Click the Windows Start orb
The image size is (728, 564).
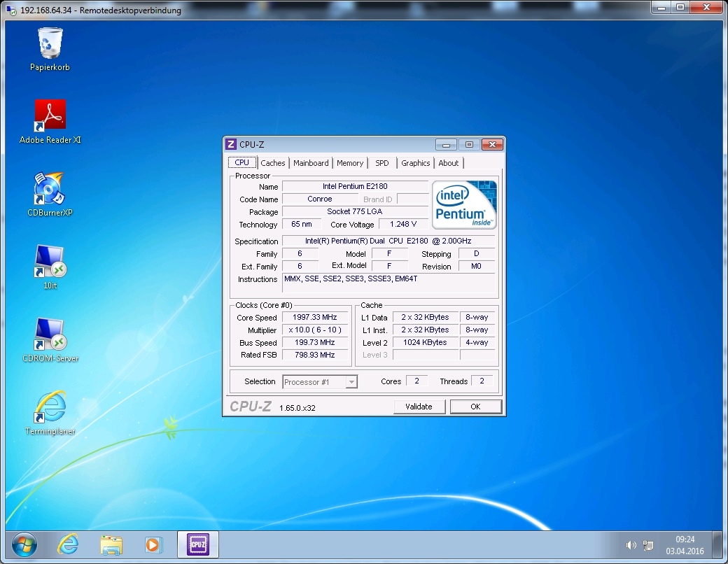(x=24, y=544)
